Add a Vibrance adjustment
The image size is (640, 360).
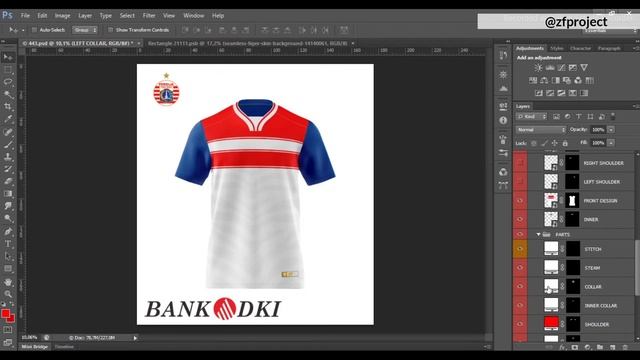(x=584, y=68)
